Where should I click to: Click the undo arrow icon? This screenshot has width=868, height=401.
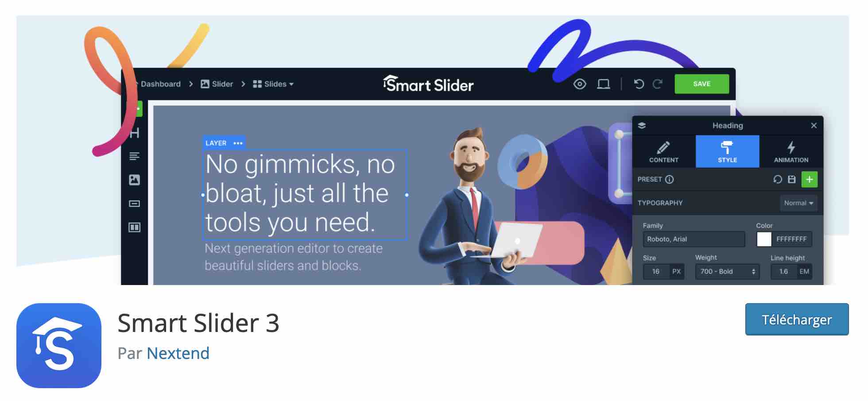click(639, 84)
